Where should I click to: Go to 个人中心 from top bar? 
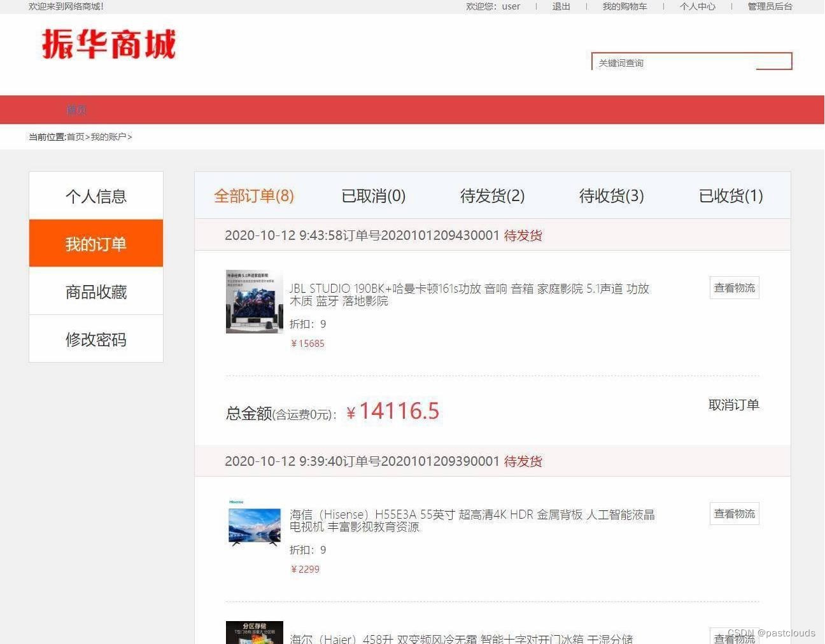[x=698, y=7]
